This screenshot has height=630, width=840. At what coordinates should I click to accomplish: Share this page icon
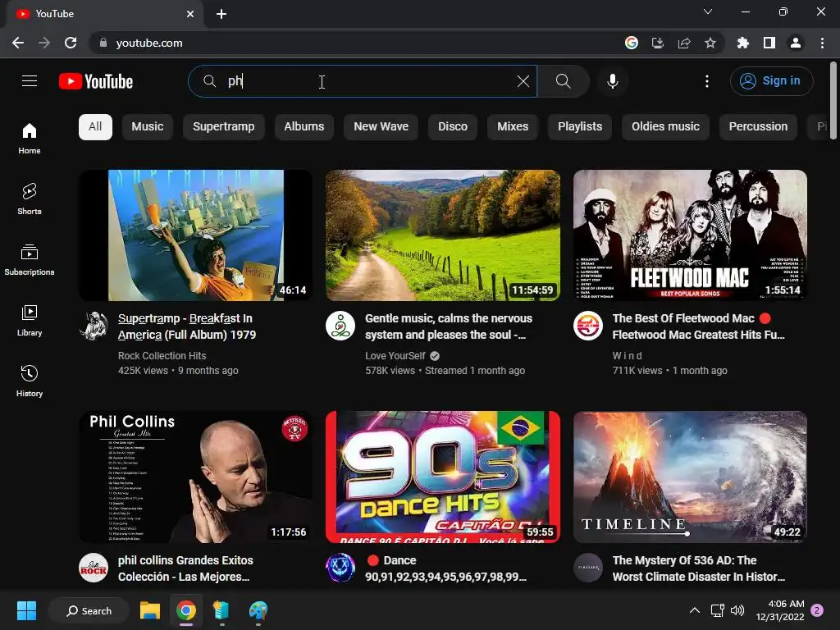[x=684, y=43]
